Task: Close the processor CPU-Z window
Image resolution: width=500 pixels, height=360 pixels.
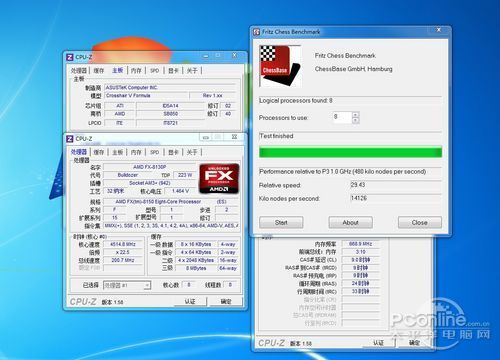Action: 234,137
